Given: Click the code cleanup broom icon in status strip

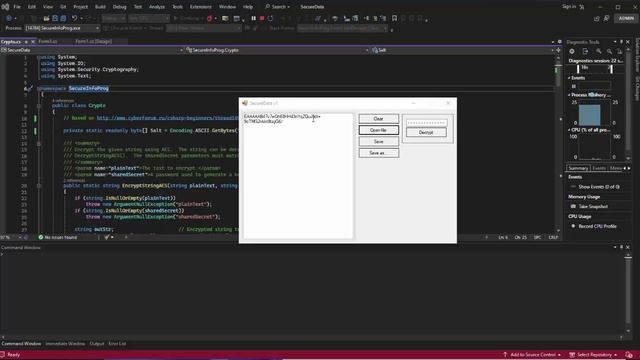Looking at the screenshot, I should (107, 237).
